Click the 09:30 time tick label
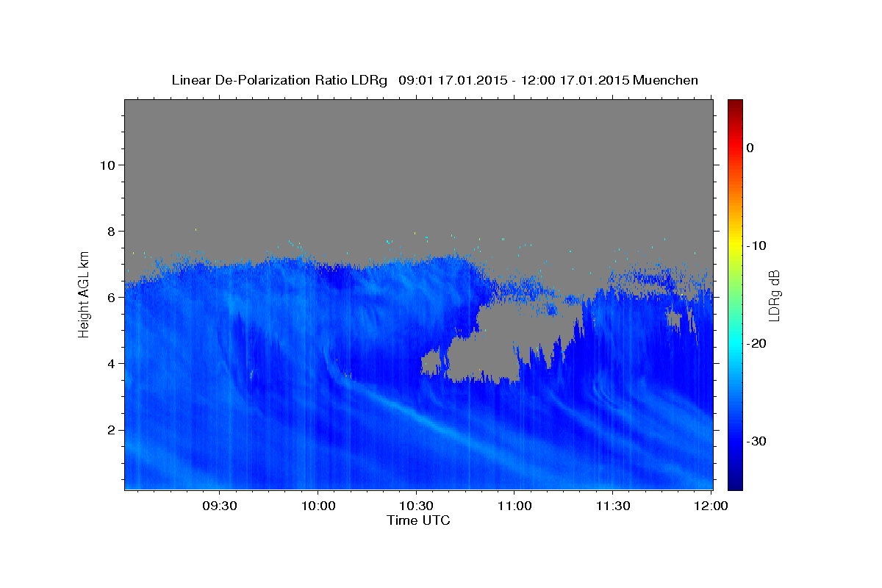Image resolution: width=882 pixels, height=588 pixels. pyautogui.click(x=220, y=506)
